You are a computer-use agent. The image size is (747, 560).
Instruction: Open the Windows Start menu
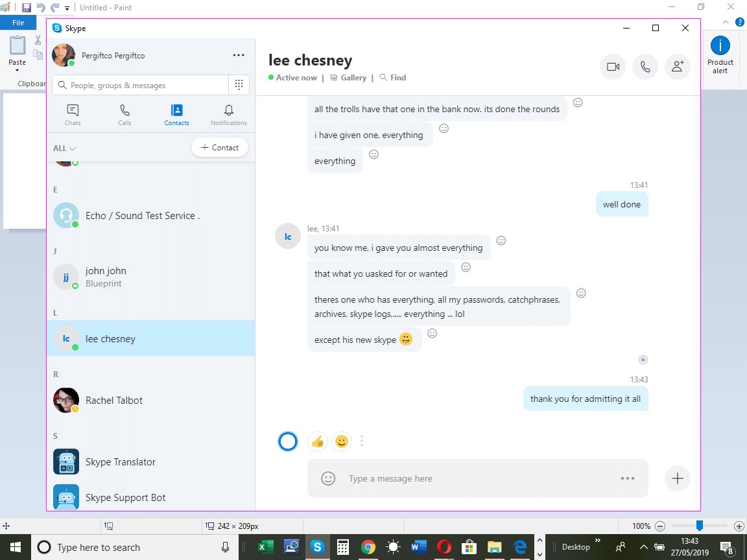[16, 547]
